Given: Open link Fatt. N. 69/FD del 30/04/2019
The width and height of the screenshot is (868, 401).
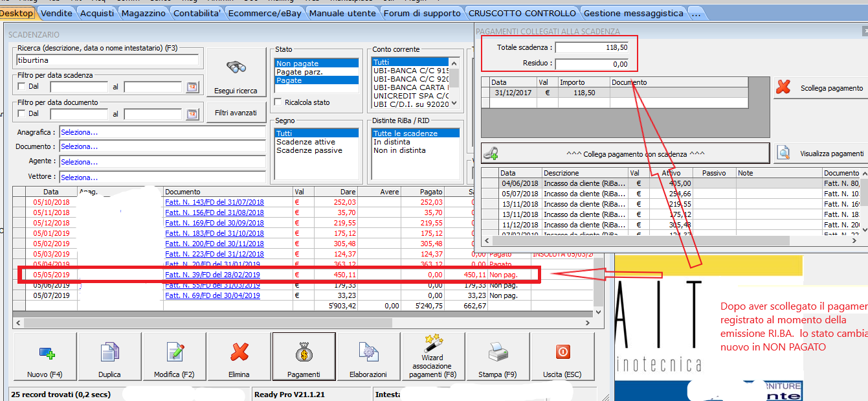Looking at the screenshot, I should pos(212,295).
